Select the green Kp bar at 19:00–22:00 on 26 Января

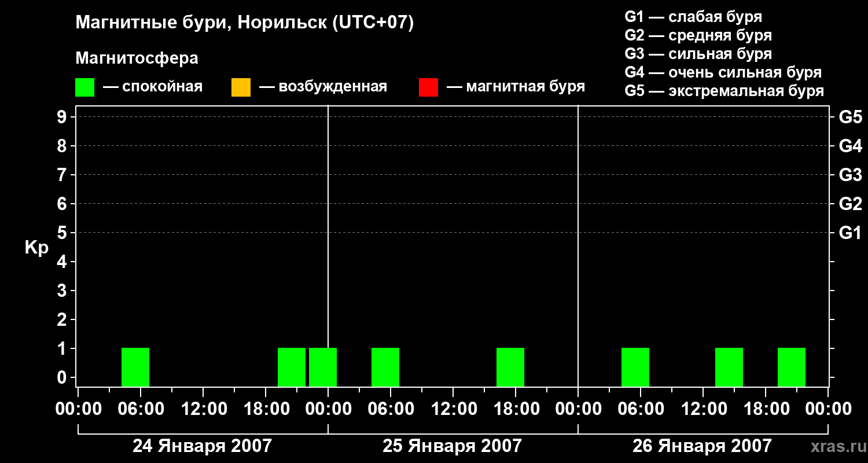[x=792, y=367]
